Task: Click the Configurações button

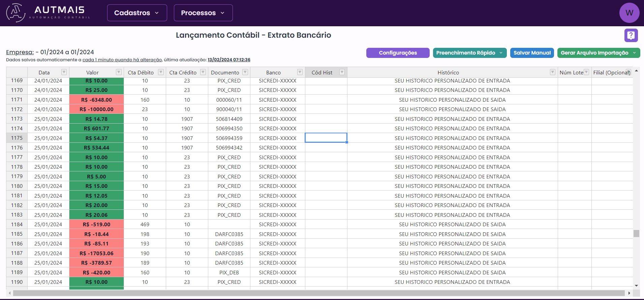Action: pos(398,53)
